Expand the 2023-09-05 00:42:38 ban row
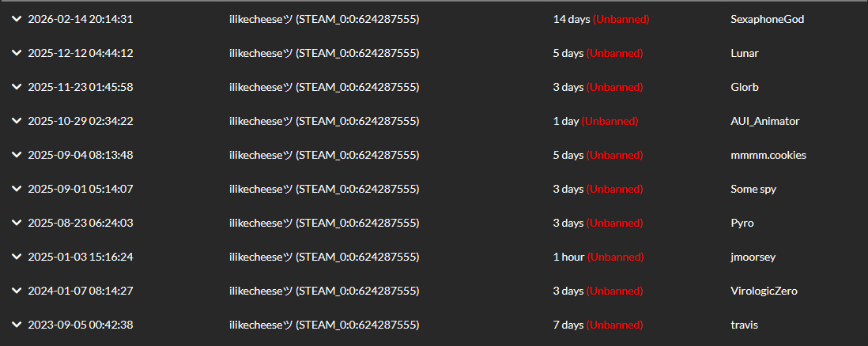The height and width of the screenshot is (346, 868). [17, 325]
